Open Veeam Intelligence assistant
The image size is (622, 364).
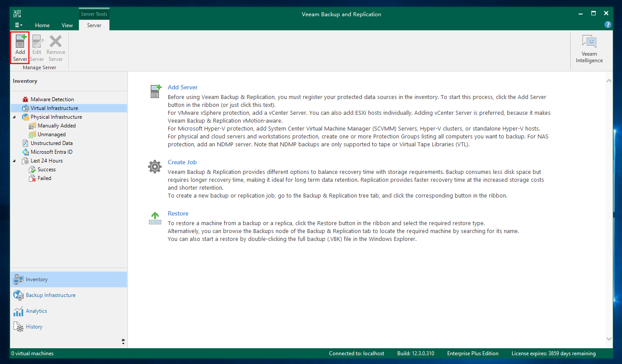pos(589,49)
